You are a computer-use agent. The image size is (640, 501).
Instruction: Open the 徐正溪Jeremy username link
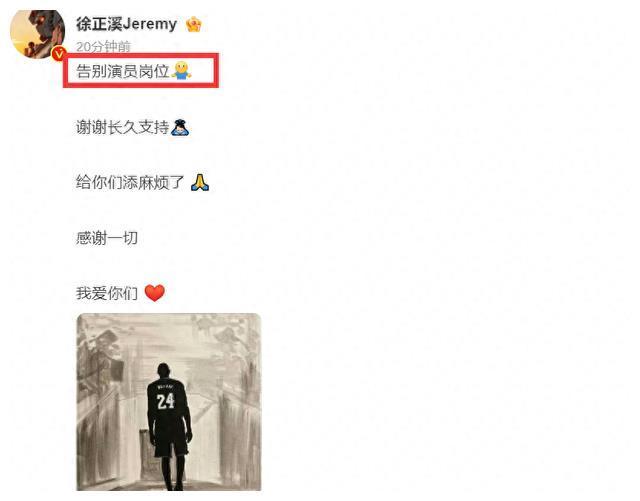pyautogui.click(x=126, y=24)
